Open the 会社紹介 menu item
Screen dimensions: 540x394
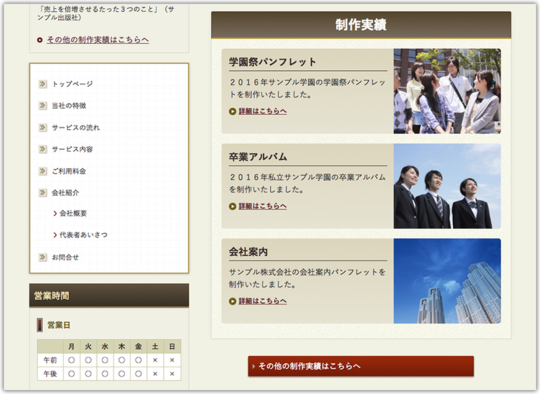click(65, 193)
